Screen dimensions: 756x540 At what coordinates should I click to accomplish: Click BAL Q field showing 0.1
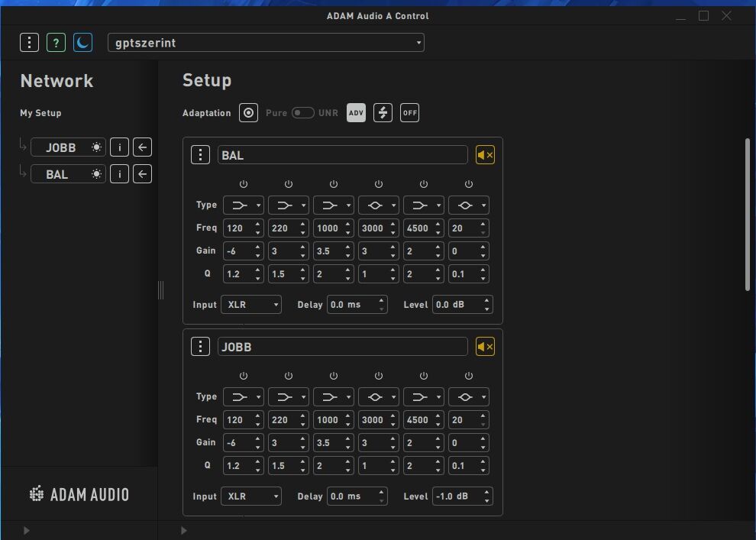[469, 274]
